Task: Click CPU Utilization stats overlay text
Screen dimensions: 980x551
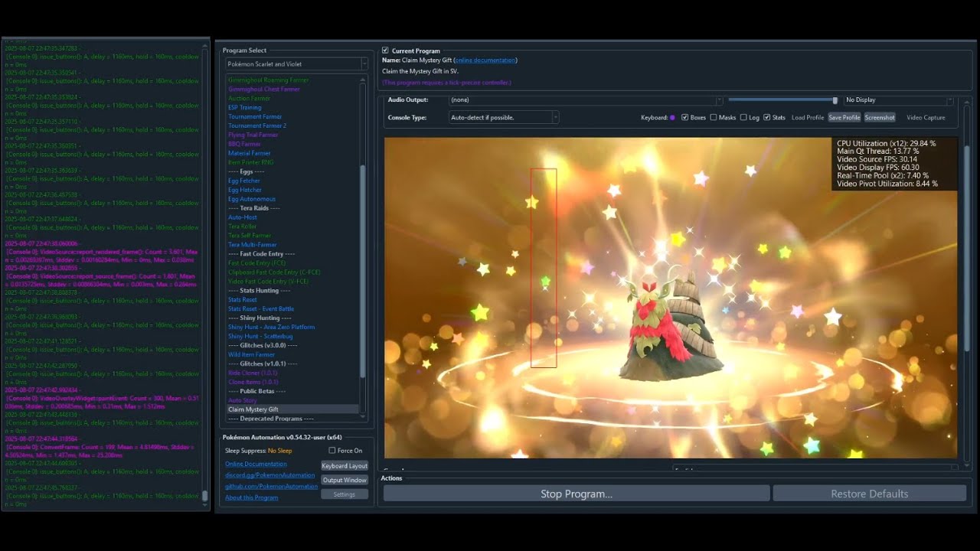Action: [886, 144]
